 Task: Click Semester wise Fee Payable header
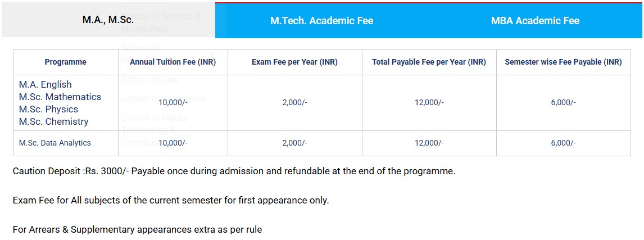coord(563,62)
